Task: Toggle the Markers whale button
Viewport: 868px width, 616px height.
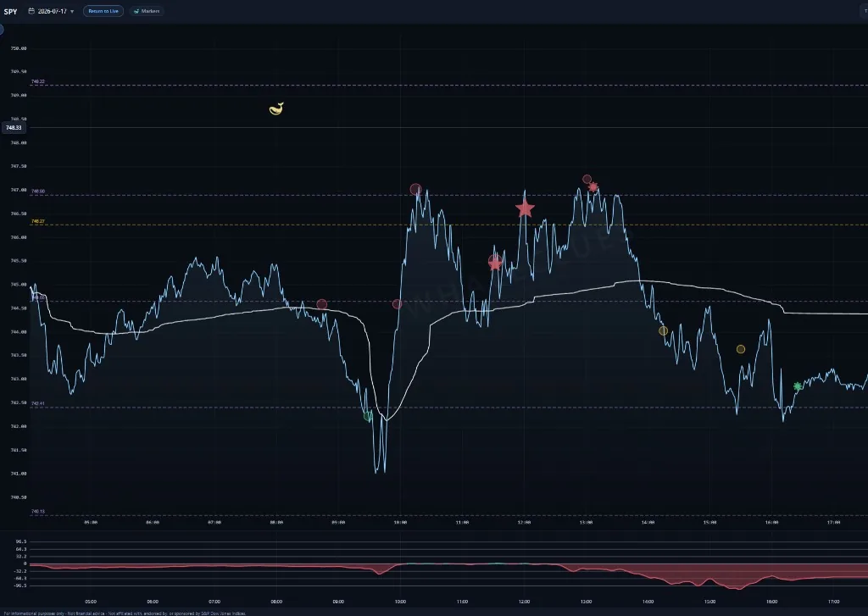Action: (147, 11)
